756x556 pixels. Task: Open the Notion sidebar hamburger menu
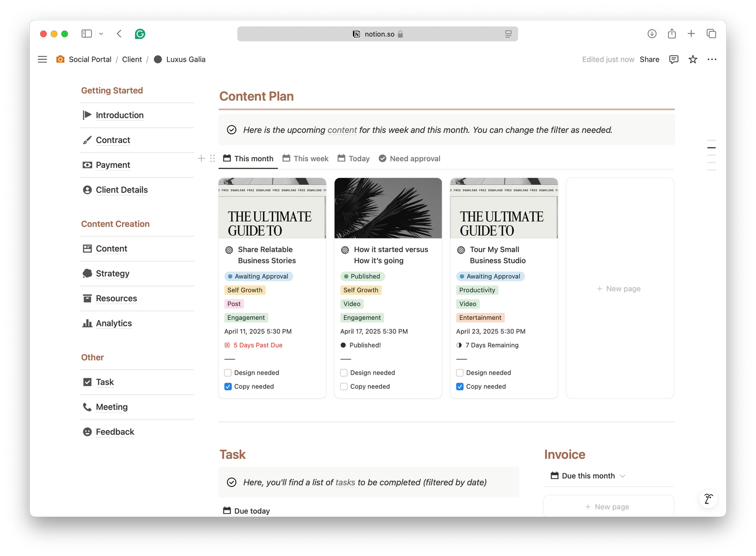click(x=42, y=60)
